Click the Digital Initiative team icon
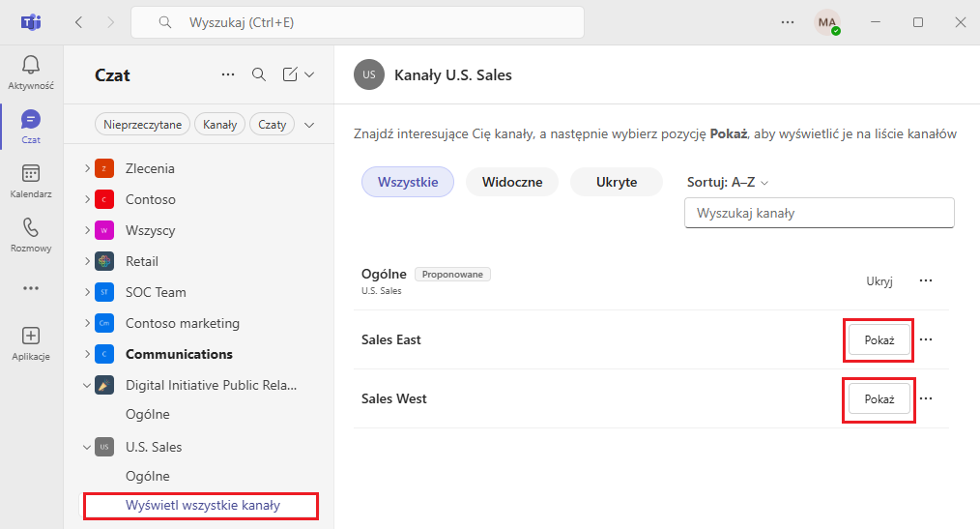This screenshot has width=980, height=529. point(104,385)
